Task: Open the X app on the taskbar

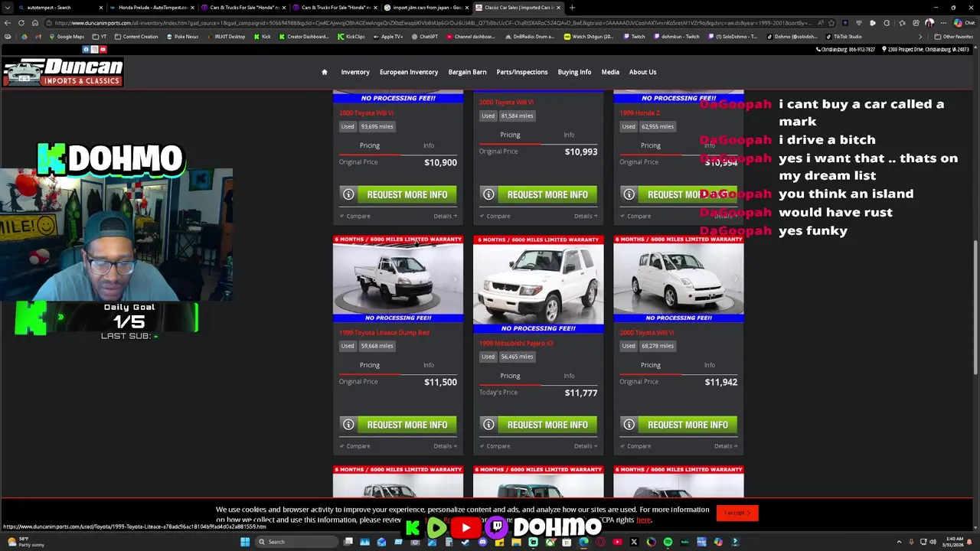Action: click(x=634, y=542)
